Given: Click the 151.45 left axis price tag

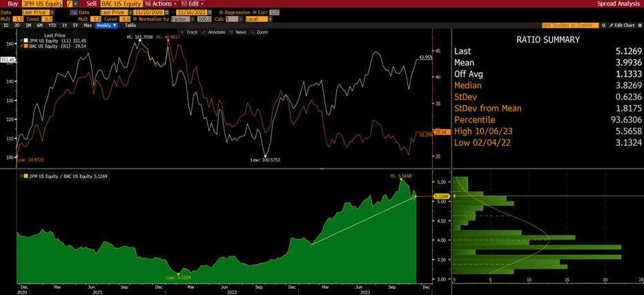Looking at the screenshot, I should tap(8, 60).
